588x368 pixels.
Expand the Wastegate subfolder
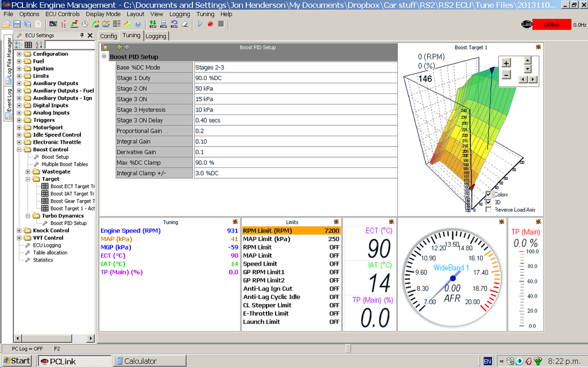(x=28, y=171)
